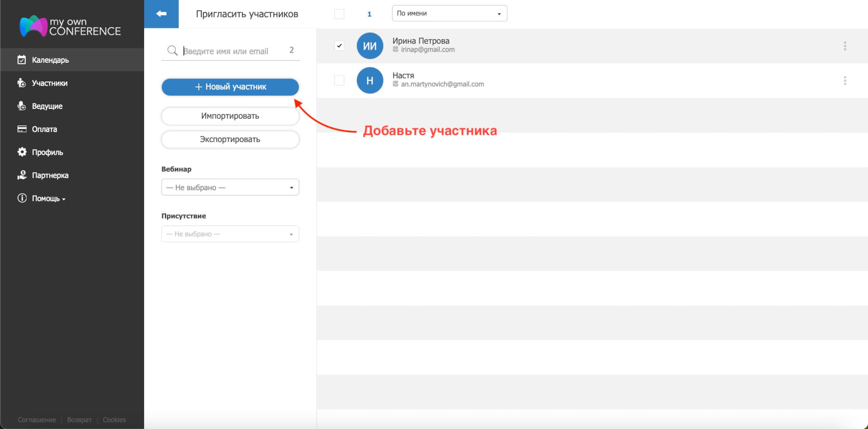Click the Экспортировать button
The height and width of the screenshot is (429, 868).
tap(230, 139)
